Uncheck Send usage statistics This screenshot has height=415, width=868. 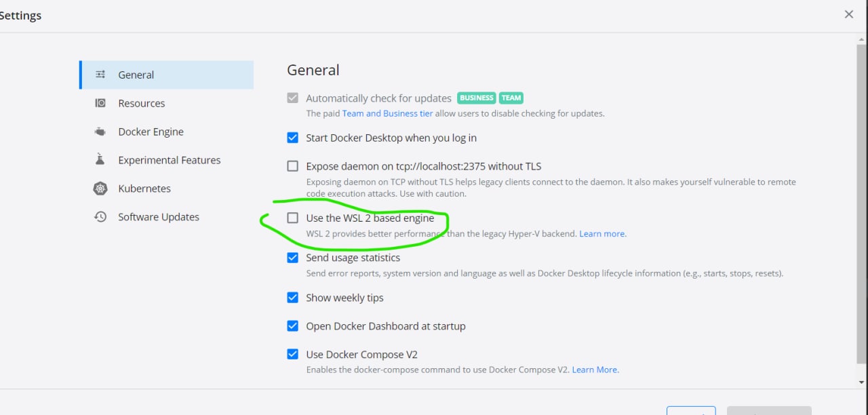[x=292, y=258]
